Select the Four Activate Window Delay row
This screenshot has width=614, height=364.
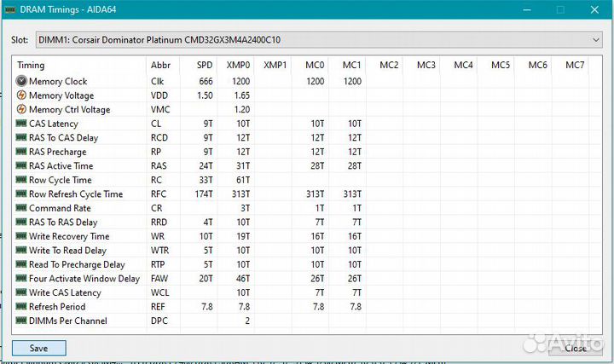[x=84, y=279]
